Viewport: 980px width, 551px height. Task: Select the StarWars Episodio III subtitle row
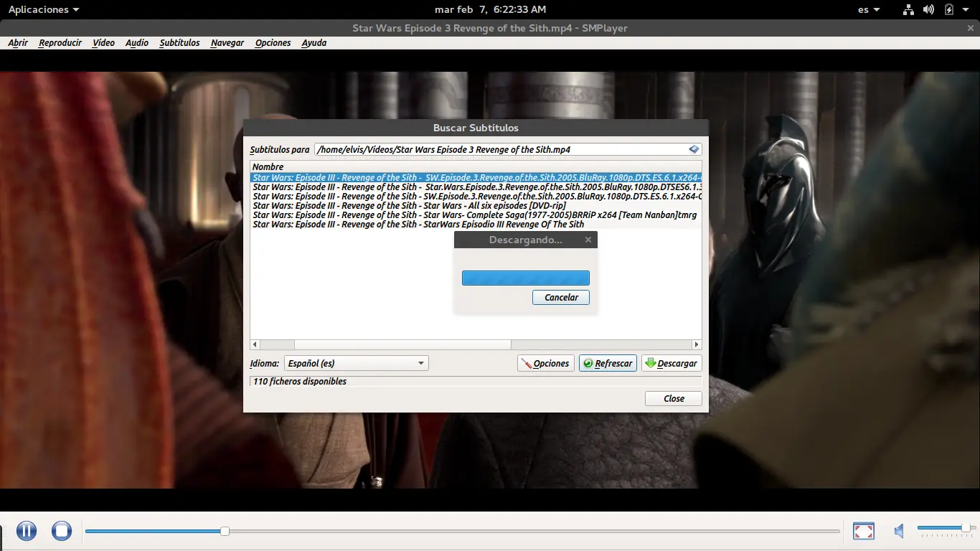click(x=476, y=224)
